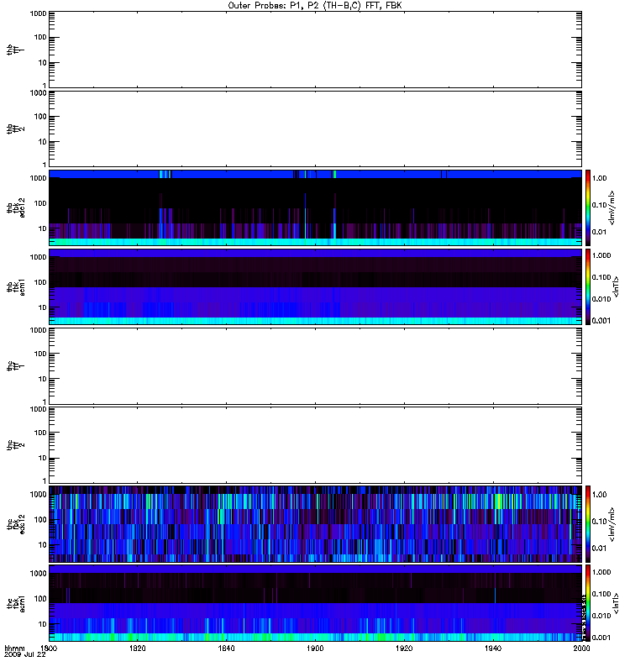Click the '0.10' label on thb edc12 colorbar

point(599,205)
